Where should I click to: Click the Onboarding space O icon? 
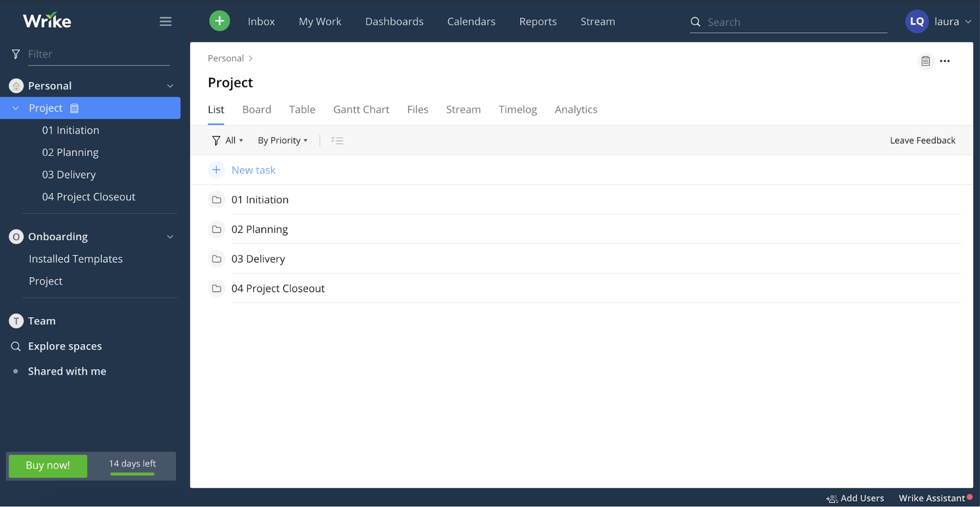(16, 237)
